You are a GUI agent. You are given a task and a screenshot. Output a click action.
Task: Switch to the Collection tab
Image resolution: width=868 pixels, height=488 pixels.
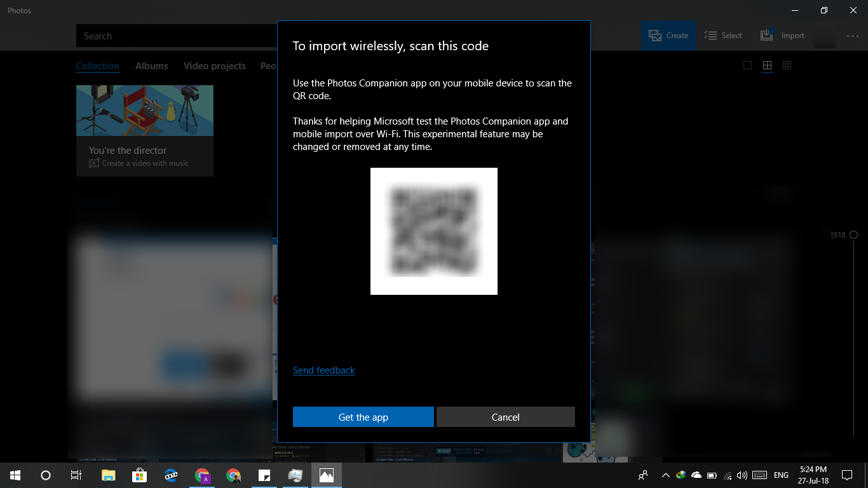point(97,66)
